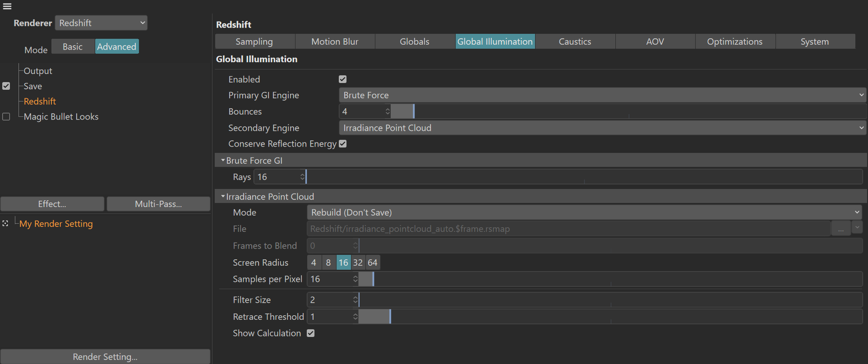This screenshot has height=364, width=868.
Task: Set Screen Radius to 64
Action: (x=373, y=263)
